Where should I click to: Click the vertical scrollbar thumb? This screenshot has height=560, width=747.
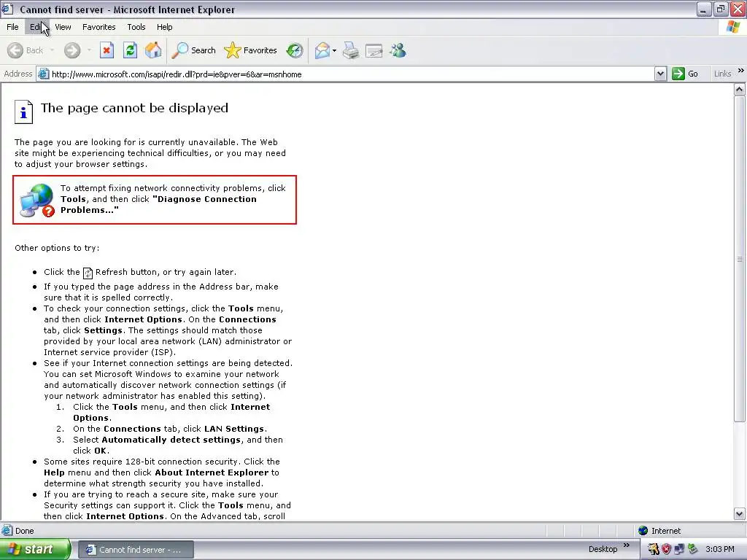[740, 259]
